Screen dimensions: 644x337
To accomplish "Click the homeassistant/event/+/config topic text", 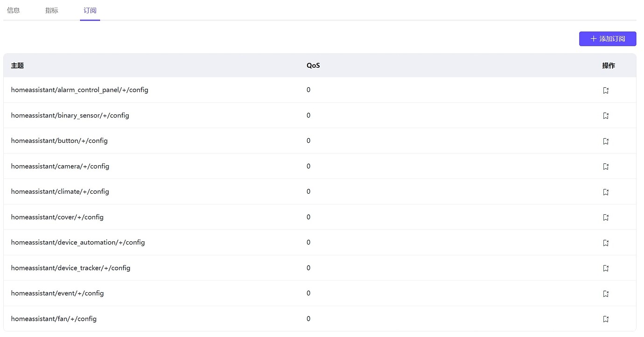I will pos(57,293).
